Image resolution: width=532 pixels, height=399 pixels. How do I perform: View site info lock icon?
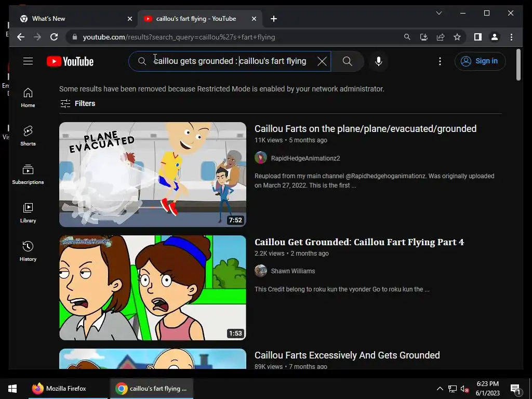tap(75, 37)
